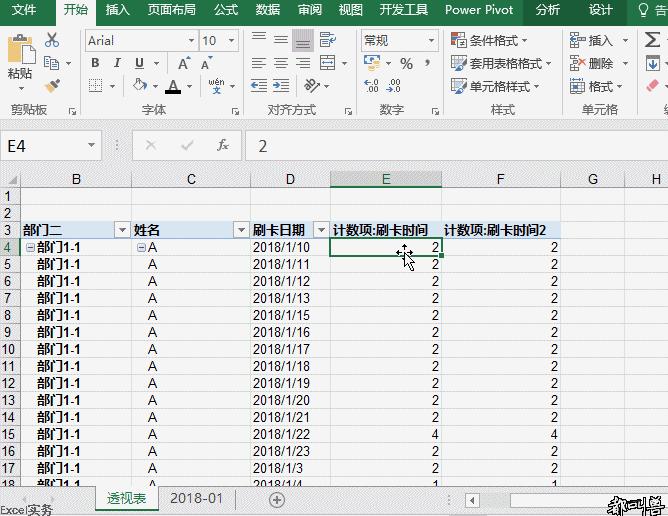
Task: Switch to 插入 ribbon tab
Action: 117,9
